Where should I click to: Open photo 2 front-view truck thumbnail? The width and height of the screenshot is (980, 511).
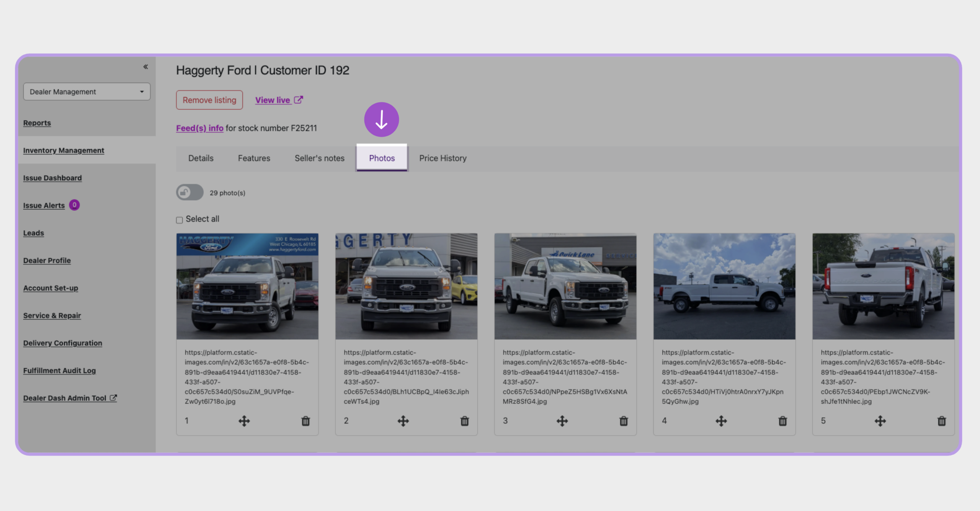406,286
